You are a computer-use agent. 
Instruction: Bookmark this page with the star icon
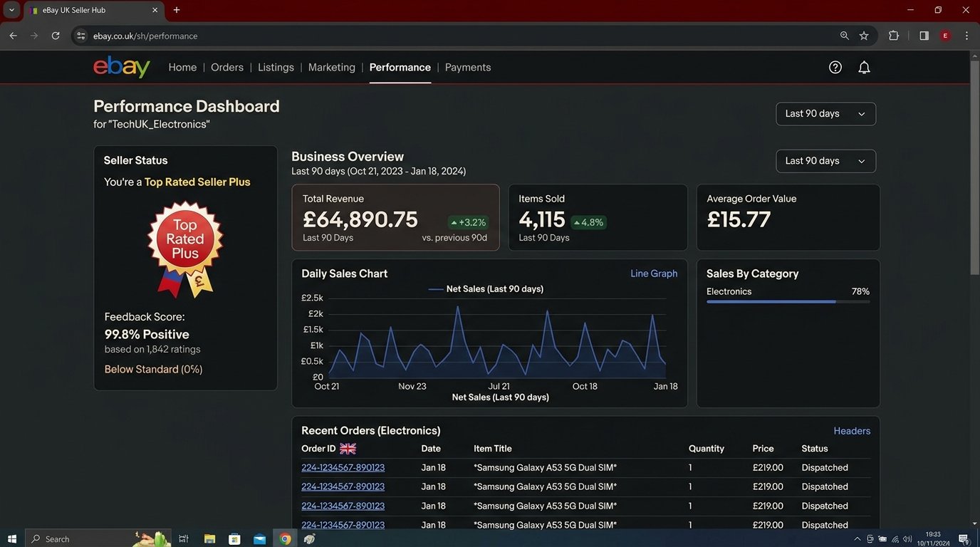click(864, 36)
